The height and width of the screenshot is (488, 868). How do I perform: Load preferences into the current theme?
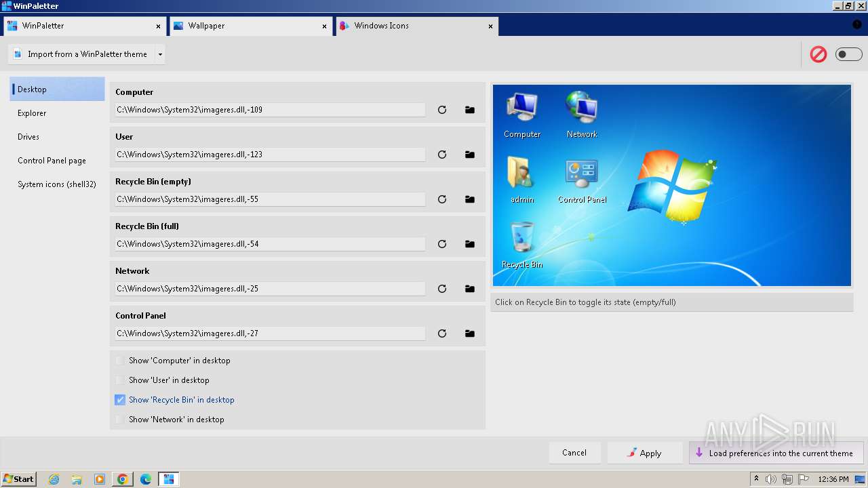(777, 453)
